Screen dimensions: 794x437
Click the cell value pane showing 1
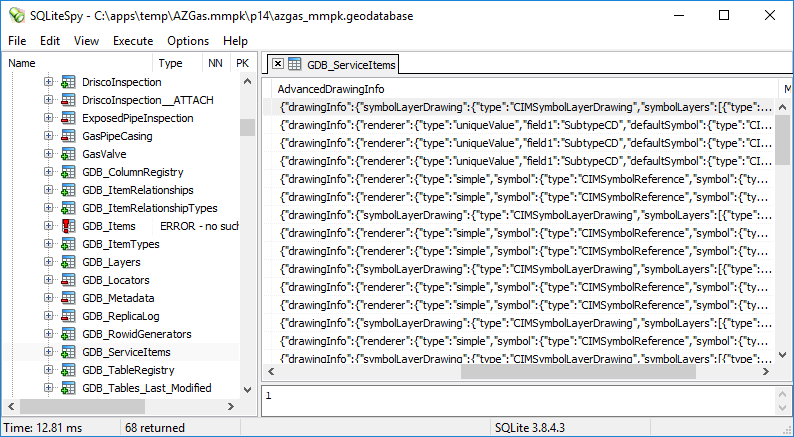pos(518,401)
